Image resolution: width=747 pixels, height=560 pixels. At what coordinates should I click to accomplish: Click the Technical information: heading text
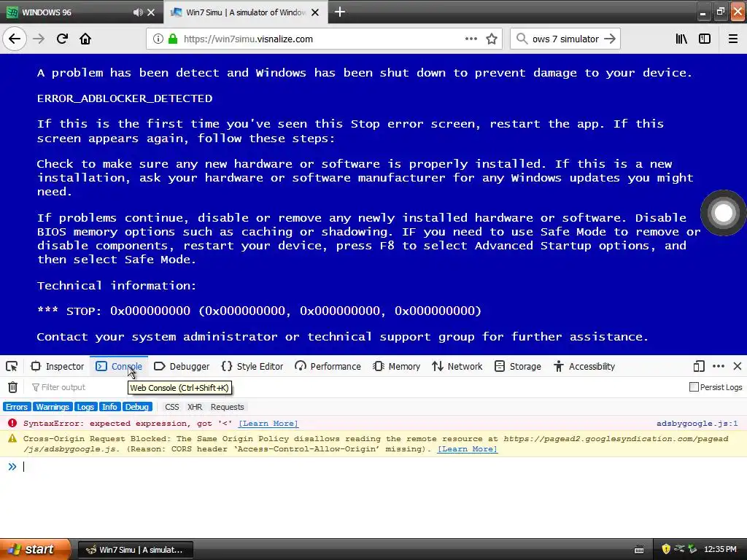coord(117,285)
